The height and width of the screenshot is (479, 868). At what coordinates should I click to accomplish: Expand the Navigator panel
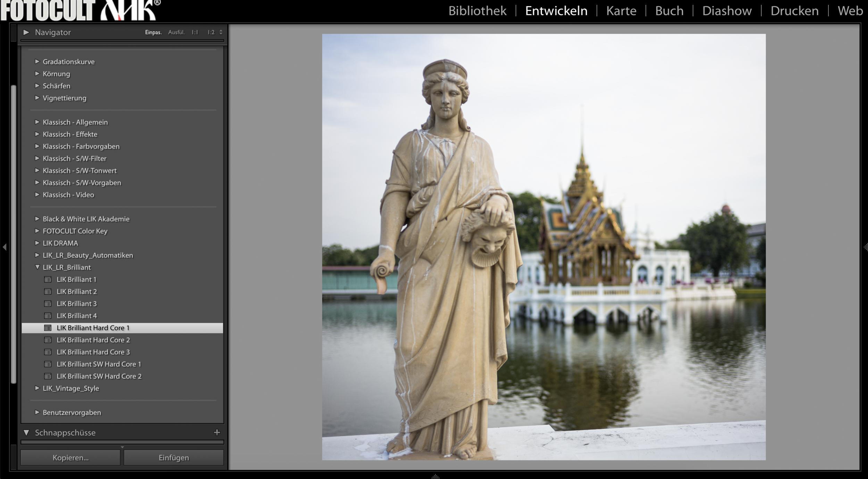pyautogui.click(x=26, y=32)
